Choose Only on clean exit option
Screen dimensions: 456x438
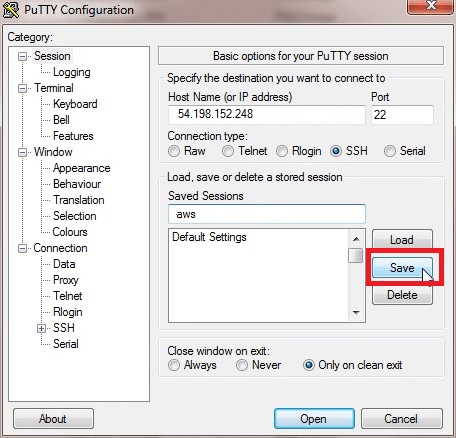[x=309, y=365]
